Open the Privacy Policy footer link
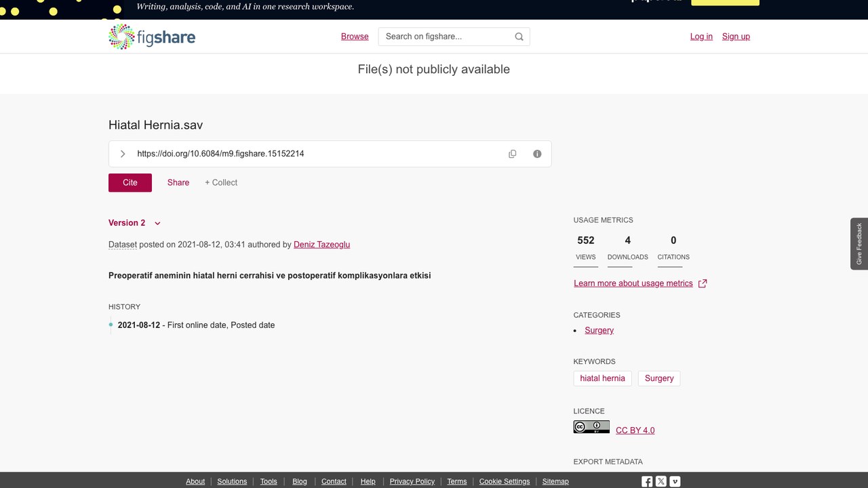Screen dimensions: 868x488 tap(412, 481)
